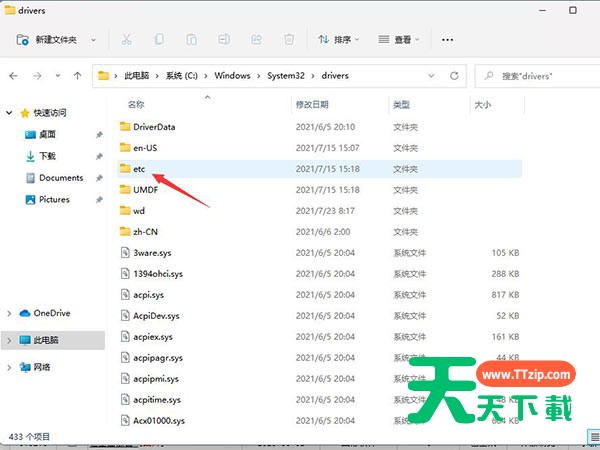Click the Delete trash icon
Screen dimensions: 600x450
[x=289, y=40]
